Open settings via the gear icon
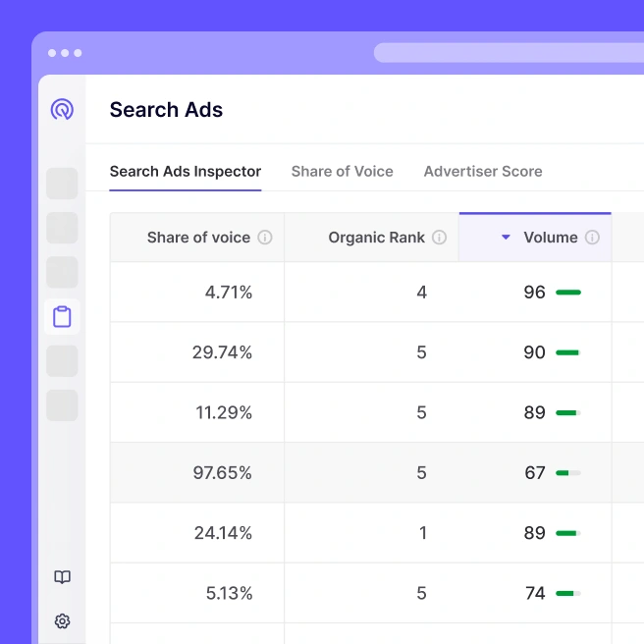This screenshot has width=644, height=644. pos(63,621)
